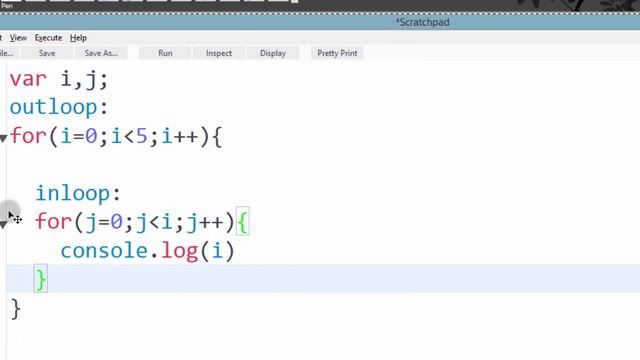
Task: Click the 'outloop:' label in the code
Action: [x=59, y=107]
